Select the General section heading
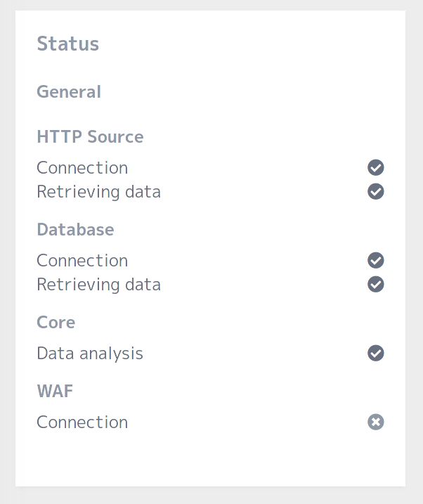Viewport: 423px width, 504px height. click(69, 91)
